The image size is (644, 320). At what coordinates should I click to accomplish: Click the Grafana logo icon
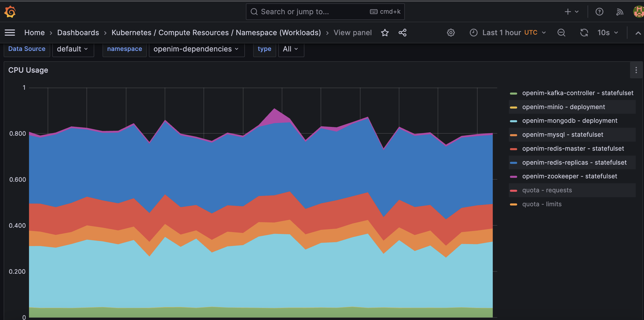[10, 12]
